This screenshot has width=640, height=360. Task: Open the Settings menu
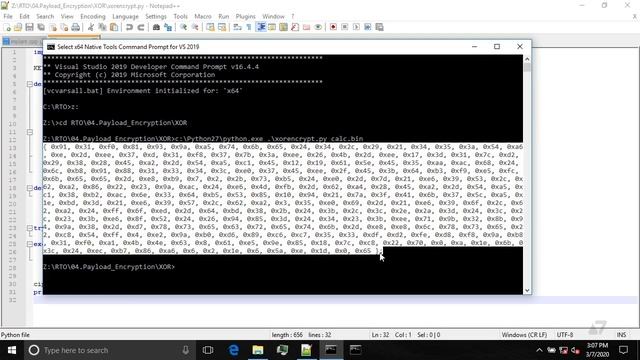coord(156,16)
